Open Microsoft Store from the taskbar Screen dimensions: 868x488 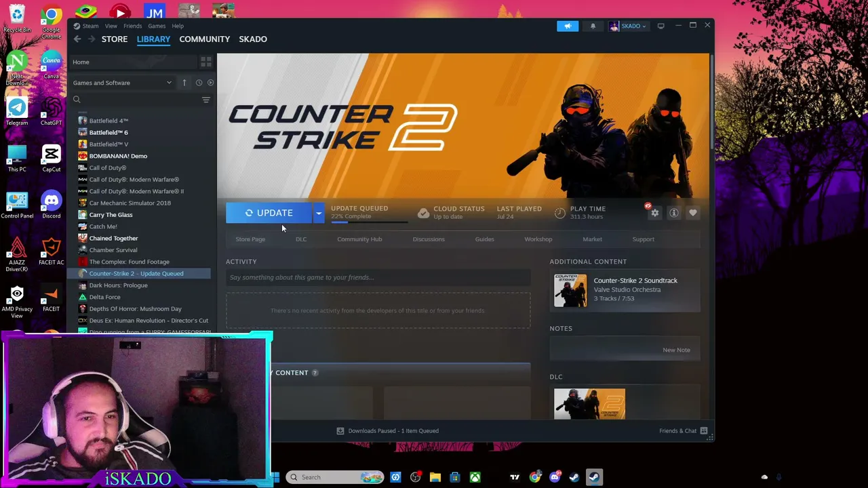pos(455,477)
